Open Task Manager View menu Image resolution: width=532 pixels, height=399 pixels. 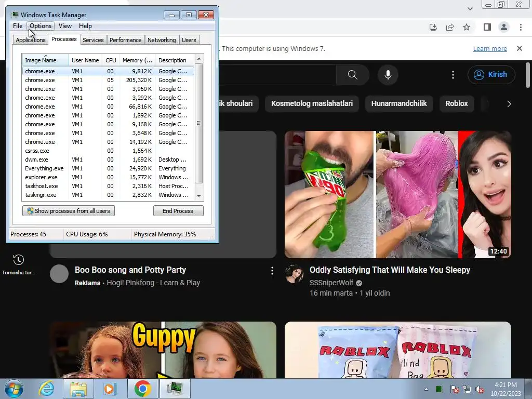[65, 26]
